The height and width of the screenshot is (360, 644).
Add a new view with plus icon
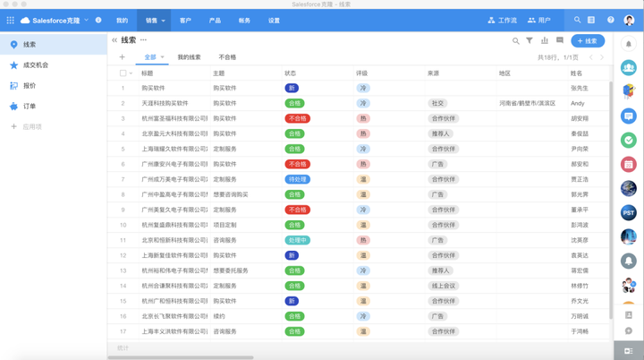point(122,57)
